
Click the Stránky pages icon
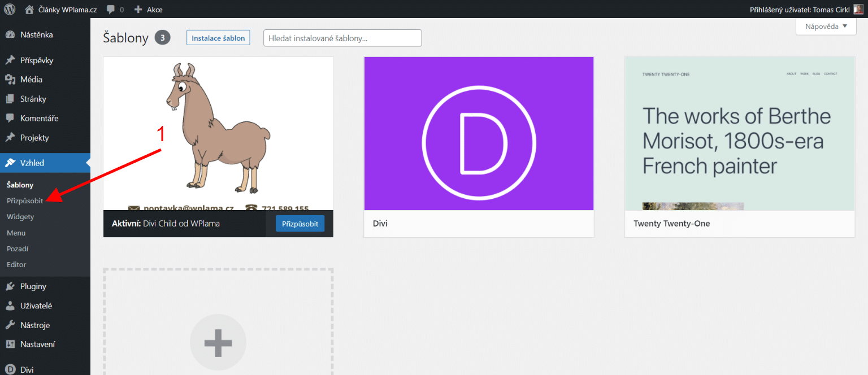pos(10,99)
